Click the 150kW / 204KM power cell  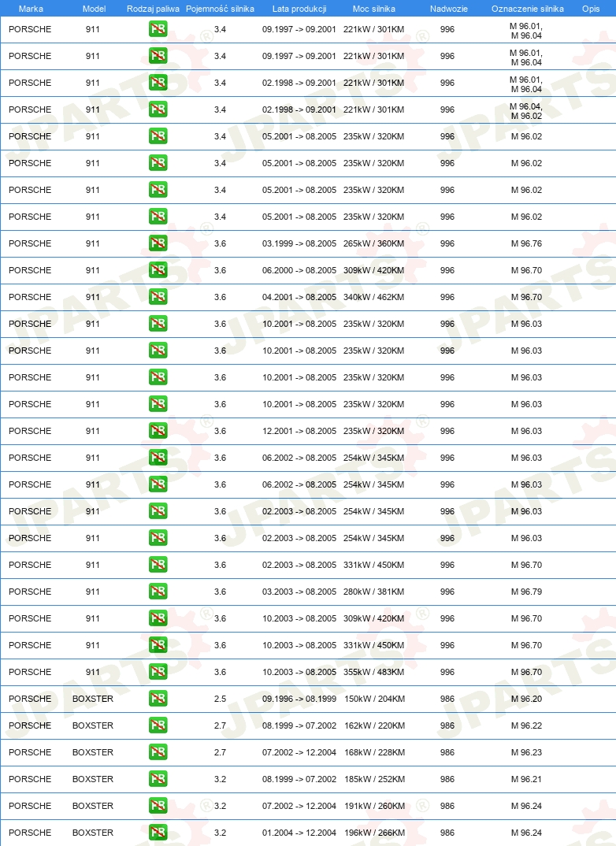[x=374, y=699]
